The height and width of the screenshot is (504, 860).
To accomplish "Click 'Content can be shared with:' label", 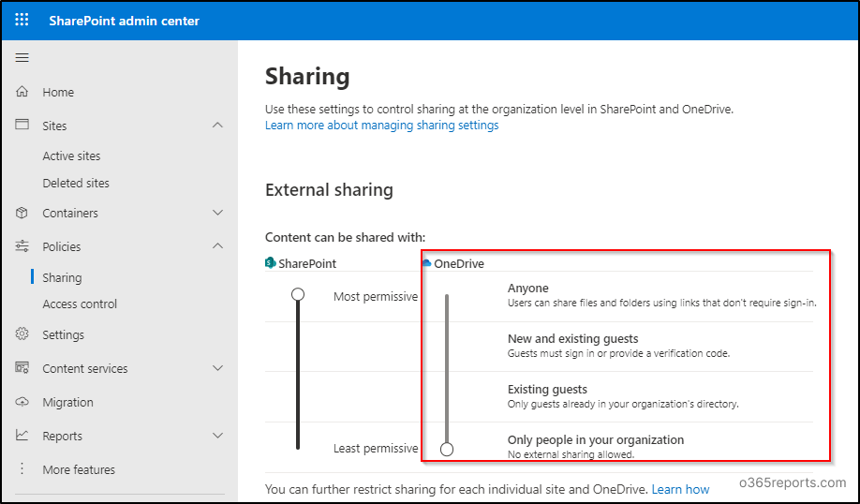I will (x=345, y=237).
